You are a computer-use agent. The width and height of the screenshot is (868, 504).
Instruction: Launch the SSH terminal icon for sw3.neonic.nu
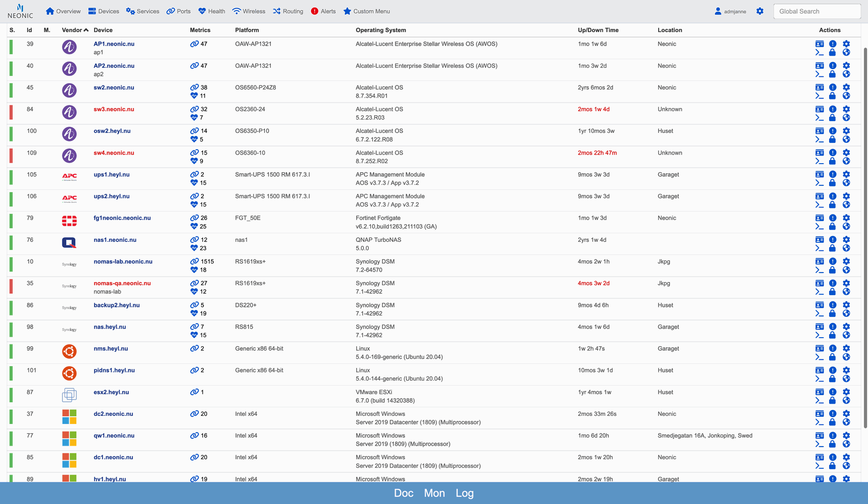pyautogui.click(x=819, y=118)
